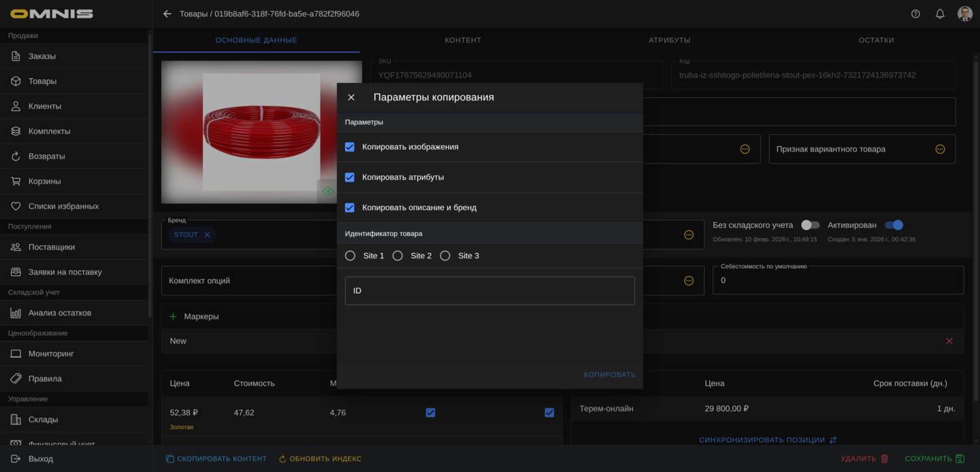The width and height of the screenshot is (980, 472).
Task: Select the Site 2 radio button
Action: tap(397, 256)
